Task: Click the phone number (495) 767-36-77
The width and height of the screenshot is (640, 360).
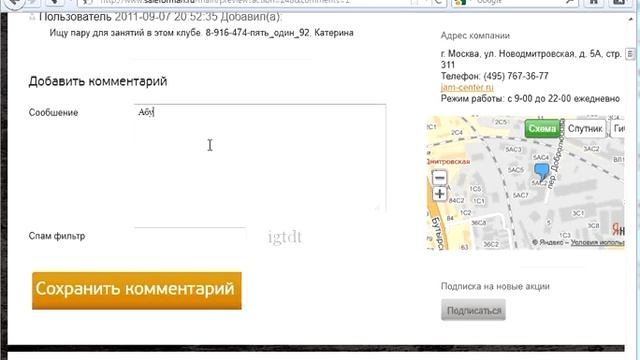Action: point(516,76)
